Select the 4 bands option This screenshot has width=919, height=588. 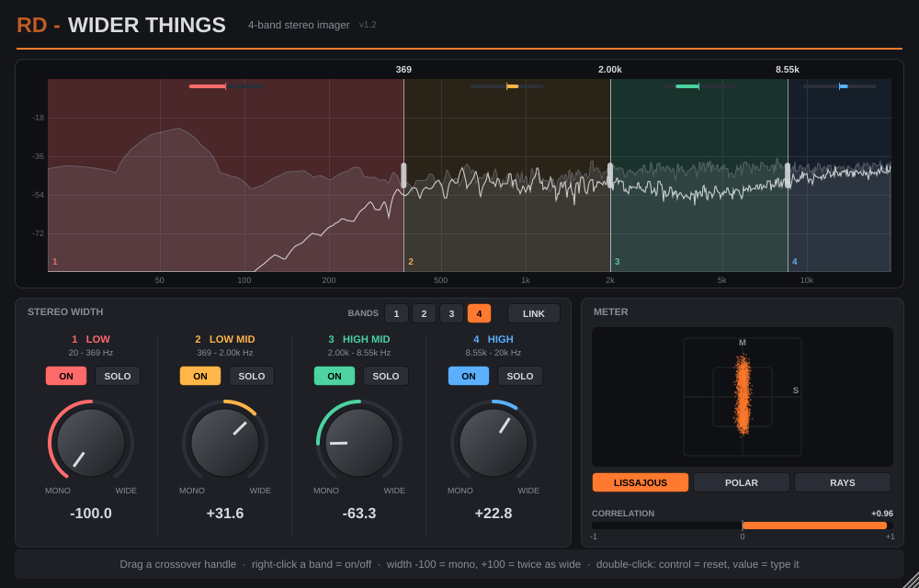(x=480, y=313)
